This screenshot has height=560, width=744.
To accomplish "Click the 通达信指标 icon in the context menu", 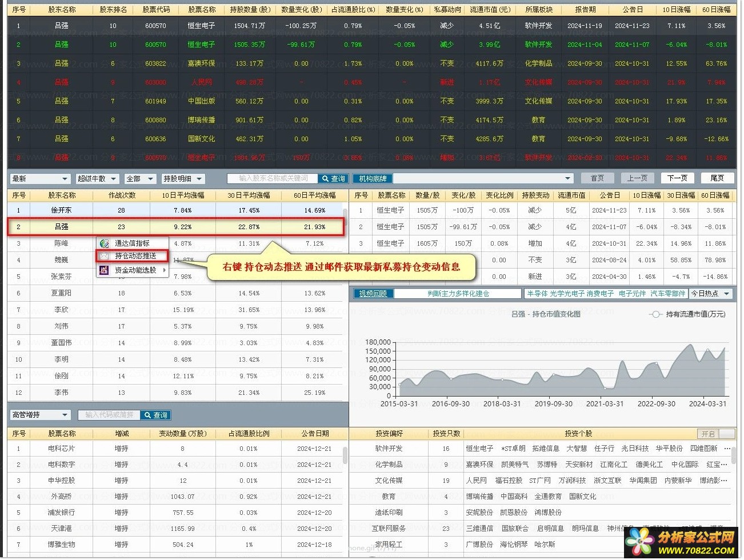I will pyautogui.click(x=104, y=243).
